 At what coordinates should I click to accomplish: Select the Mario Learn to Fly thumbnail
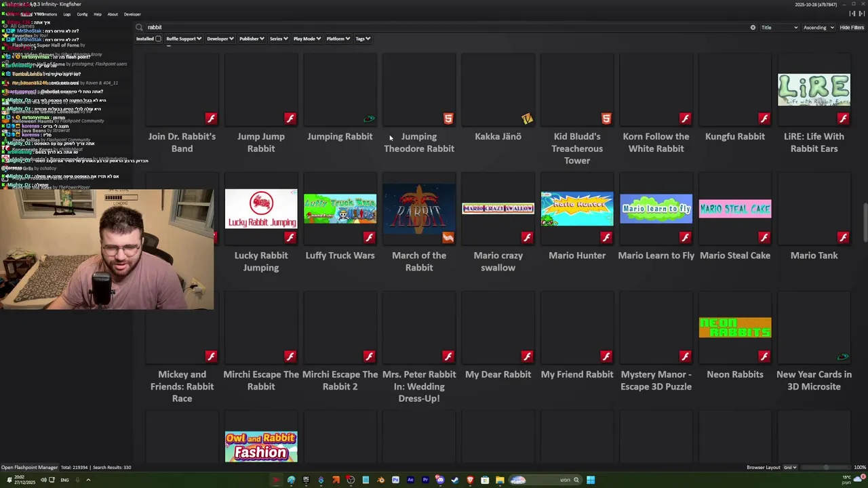[656, 209]
